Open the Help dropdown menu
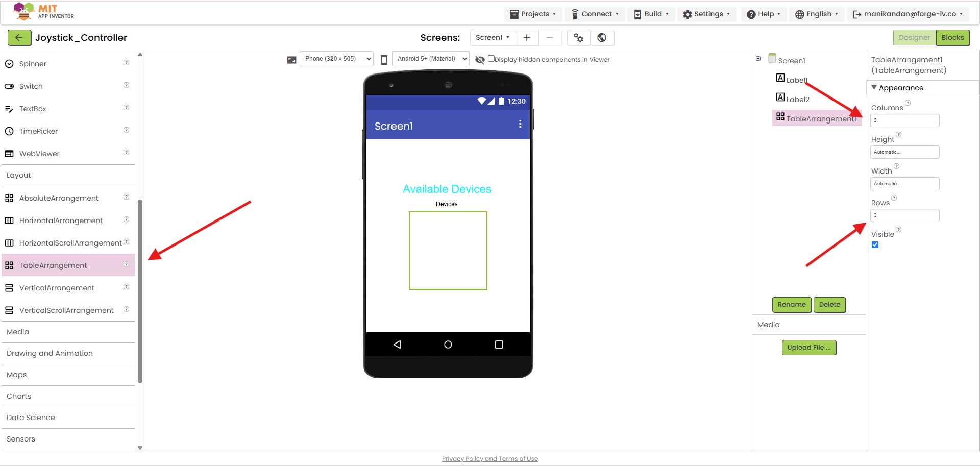Viewport: 980px width, 466px height. (x=764, y=14)
